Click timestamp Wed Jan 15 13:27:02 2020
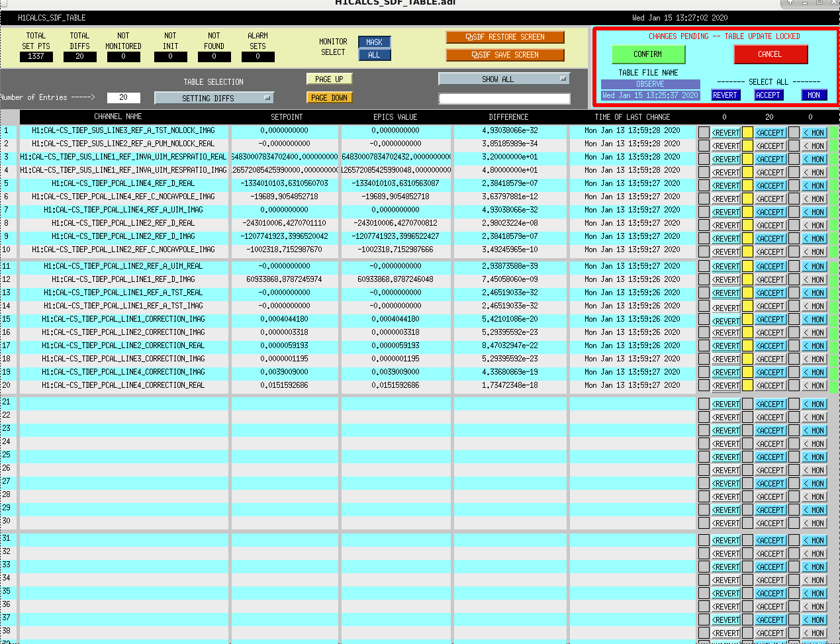The width and height of the screenshot is (840, 644). pyautogui.click(x=679, y=18)
